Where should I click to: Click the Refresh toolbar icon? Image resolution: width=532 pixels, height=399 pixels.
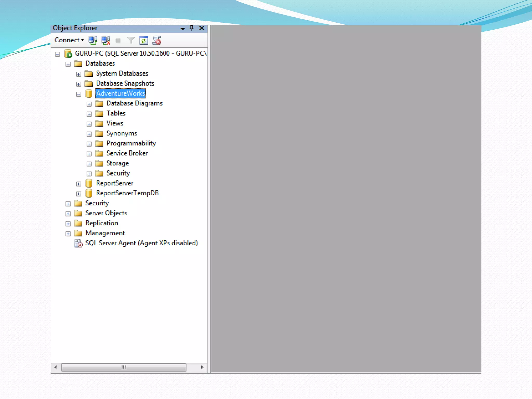point(144,41)
